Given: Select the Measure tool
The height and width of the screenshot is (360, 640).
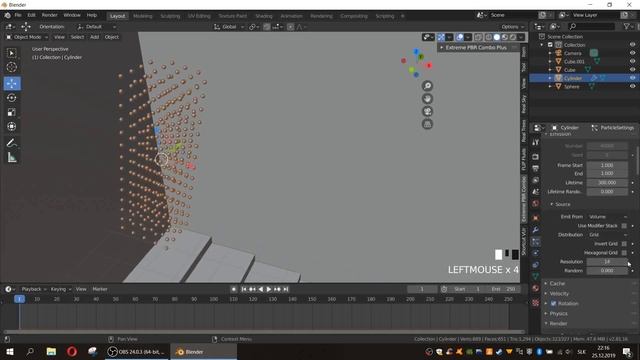Looking at the screenshot, I should tap(11, 157).
